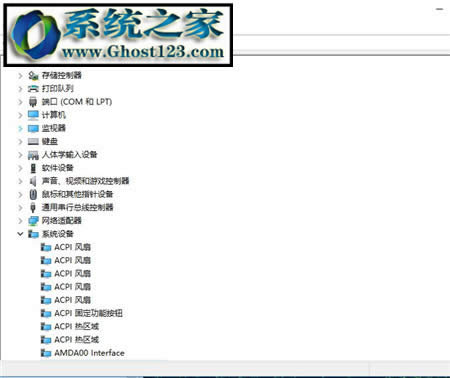Expand the 键盘 node
The width and height of the screenshot is (450, 378).
click(x=20, y=142)
